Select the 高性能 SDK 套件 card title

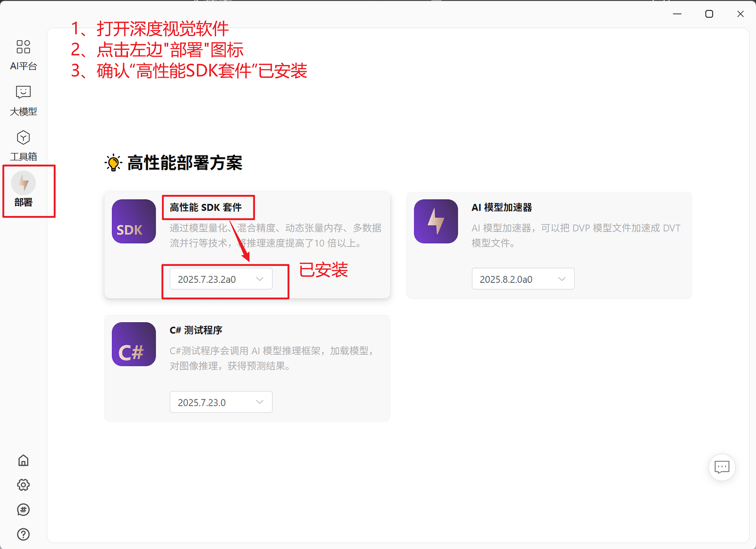point(205,208)
